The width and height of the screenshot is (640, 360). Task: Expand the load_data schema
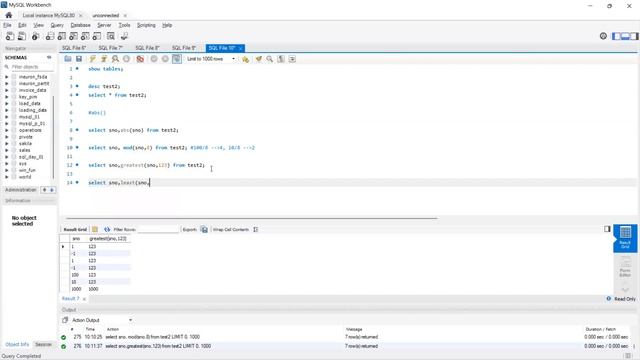7,104
